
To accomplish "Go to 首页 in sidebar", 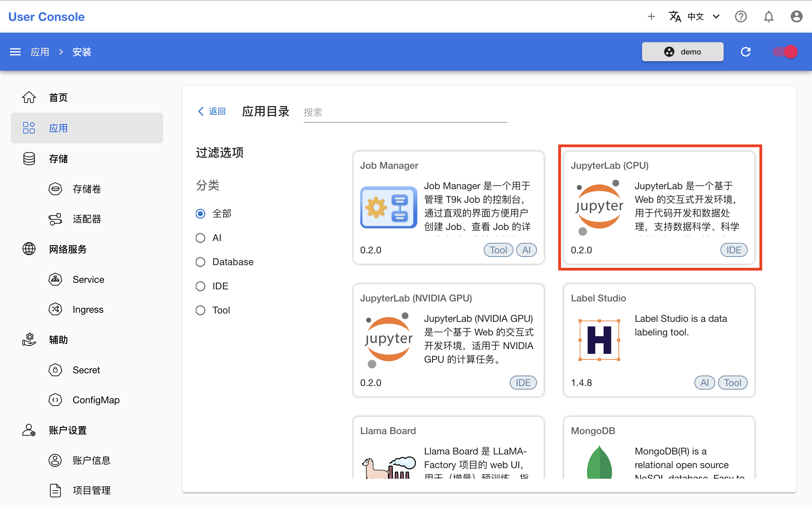I will click(x=87, y=98).
